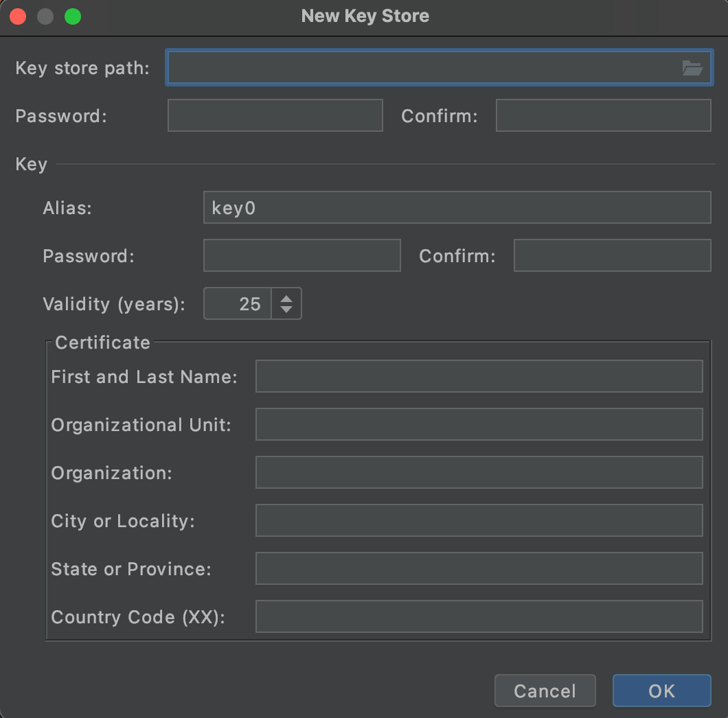This screenshot has width=728, height=718.
Task: Focus the key store Confirm password field
Action: tap(603, 115)
